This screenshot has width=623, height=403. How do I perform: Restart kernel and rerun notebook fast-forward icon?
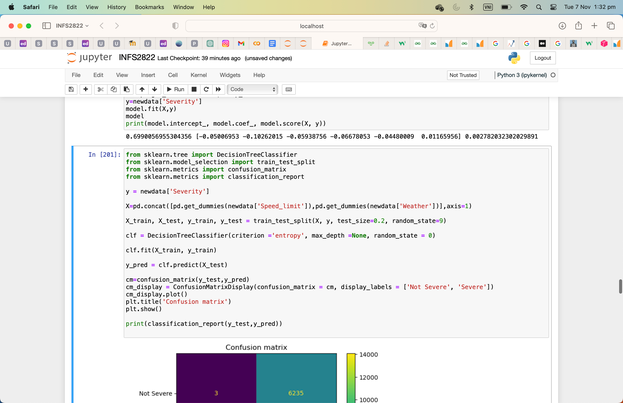[218, 89]
